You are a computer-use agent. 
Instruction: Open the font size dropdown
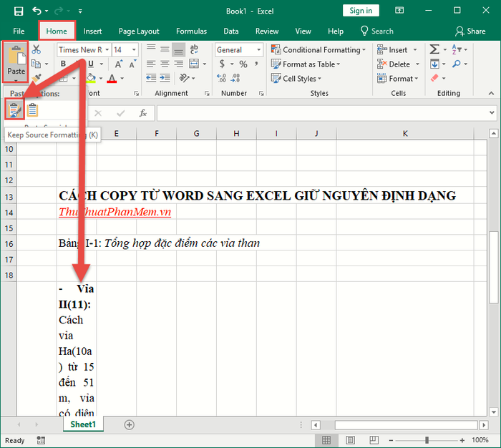point(135,50)
